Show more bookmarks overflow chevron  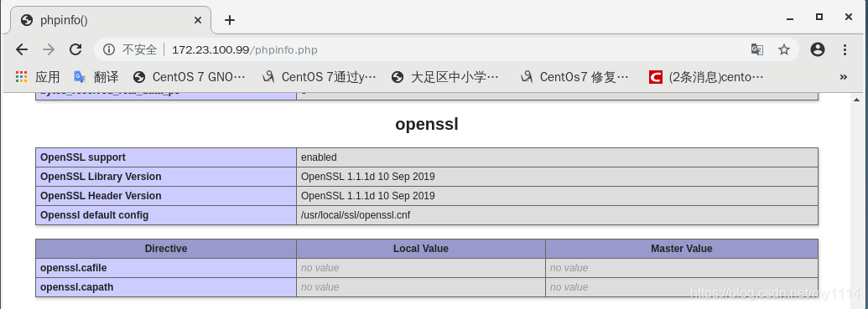click(844, 77)
